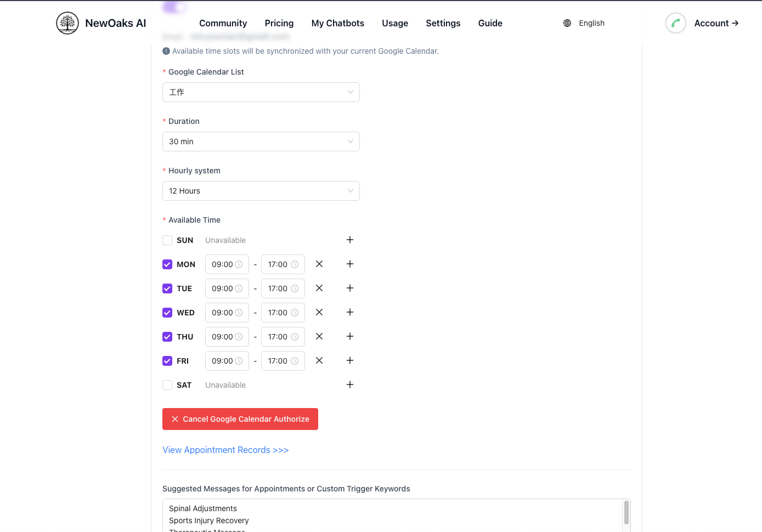
Task: Expand the Hourly system dropdown
Action: [261, 190]
